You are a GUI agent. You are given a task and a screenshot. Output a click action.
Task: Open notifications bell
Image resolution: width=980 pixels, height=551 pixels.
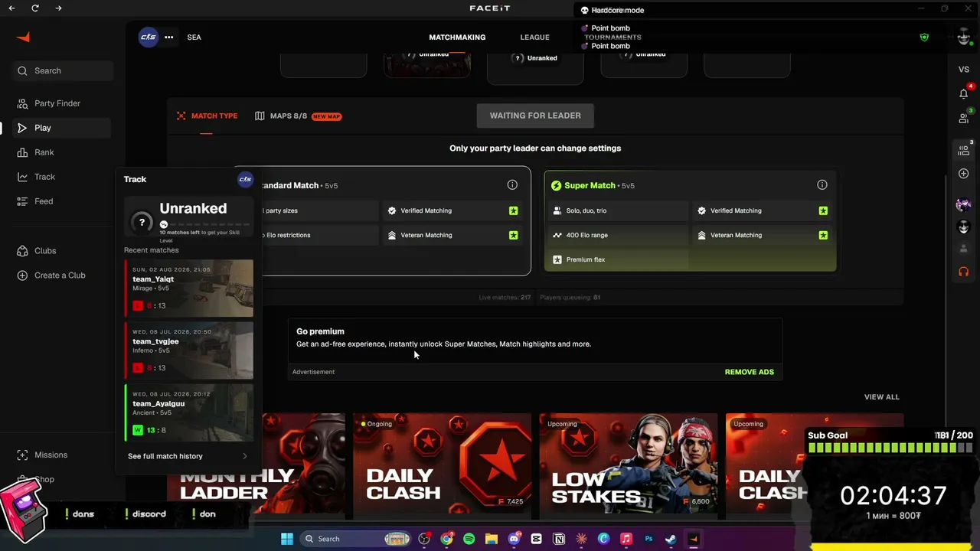[x=963, y=93]
